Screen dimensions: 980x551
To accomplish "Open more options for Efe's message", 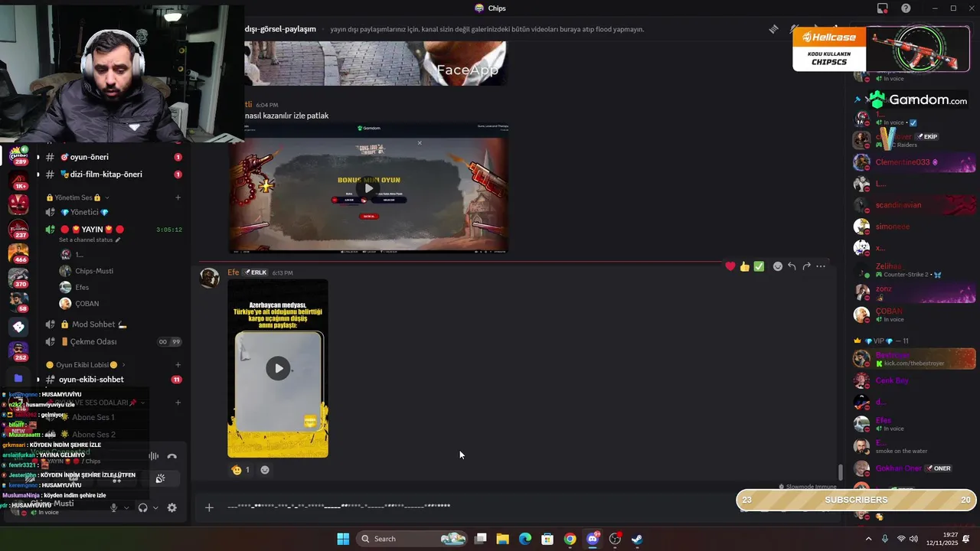I will [821, 266].
